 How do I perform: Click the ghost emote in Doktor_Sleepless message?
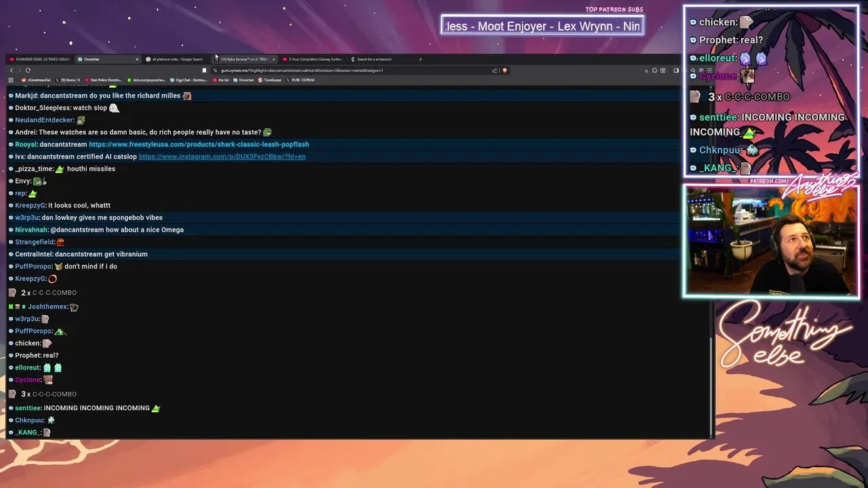[x=114, y=108]
